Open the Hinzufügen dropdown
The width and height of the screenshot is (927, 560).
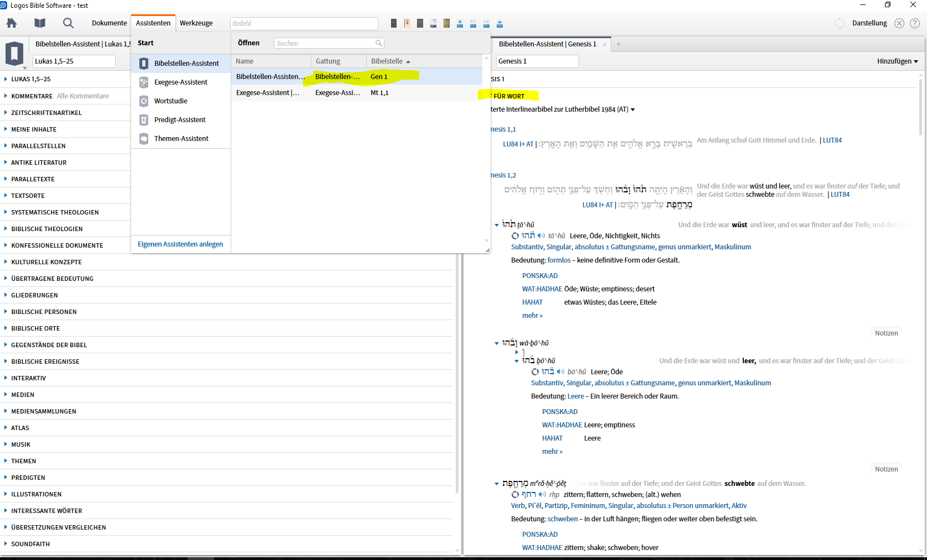click(x=897, y=61)
